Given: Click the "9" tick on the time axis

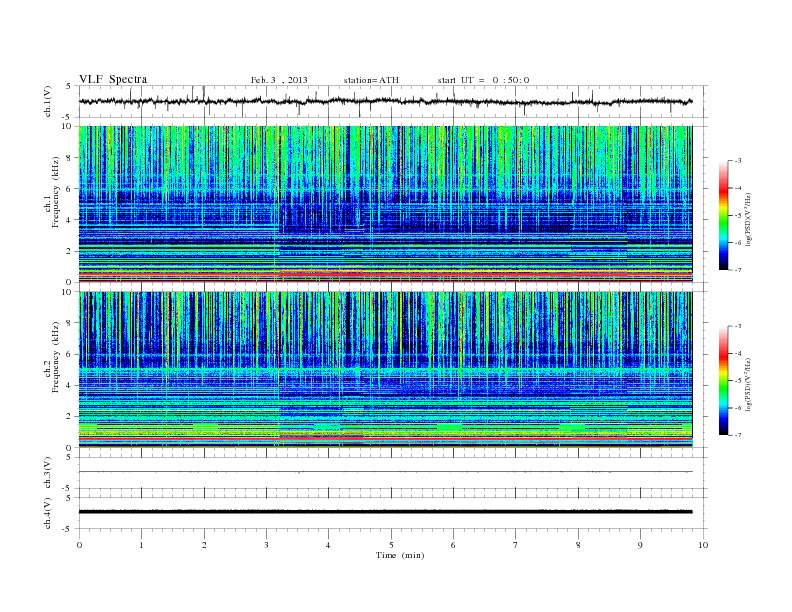Looking at the screenshot, I should pyautogui.click(x=640, y=545).
